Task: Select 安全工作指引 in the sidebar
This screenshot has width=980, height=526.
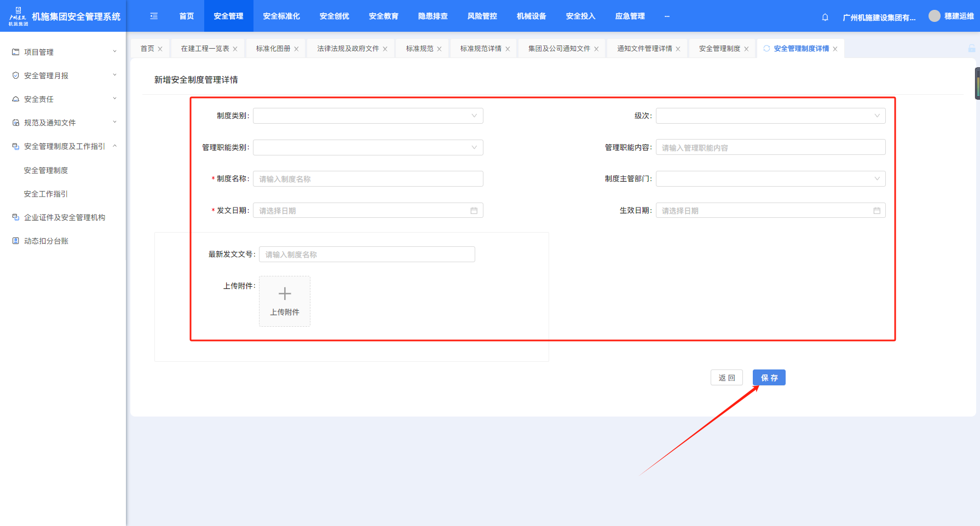Action: (46, 194)
